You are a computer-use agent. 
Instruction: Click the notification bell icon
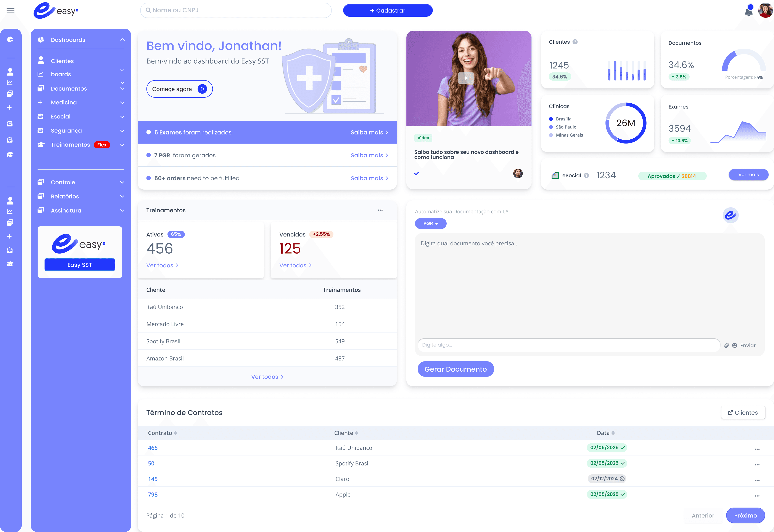tap(748, 12)
